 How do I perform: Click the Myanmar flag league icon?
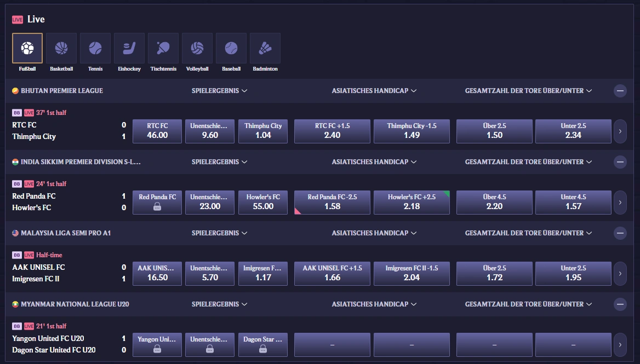(x=15, y=304)
